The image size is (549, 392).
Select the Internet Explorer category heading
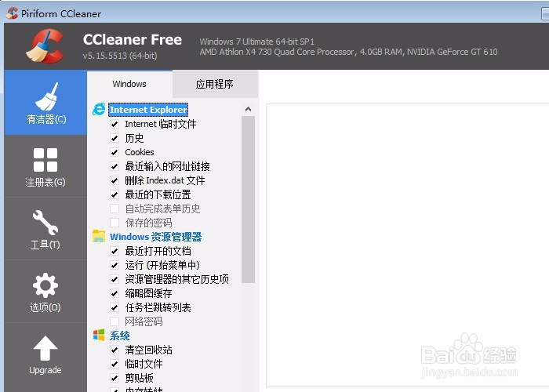coord(148,110)
